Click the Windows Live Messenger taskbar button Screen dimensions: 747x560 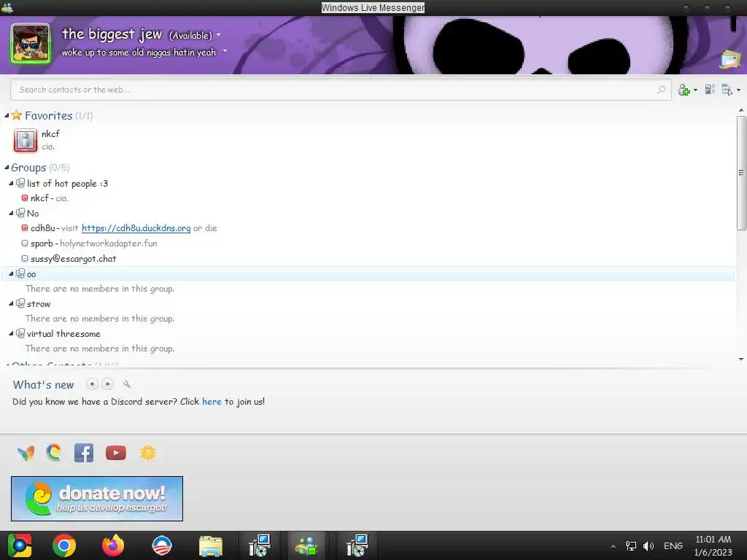click(306, 545)
